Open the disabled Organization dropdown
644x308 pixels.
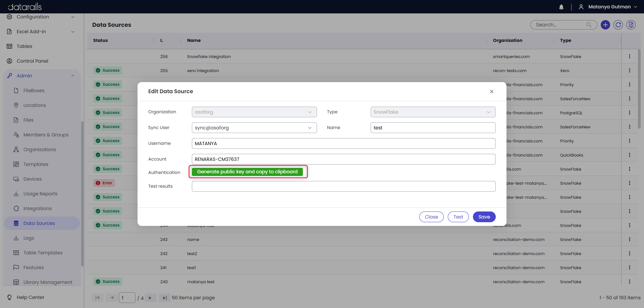[x=254, y=112]
